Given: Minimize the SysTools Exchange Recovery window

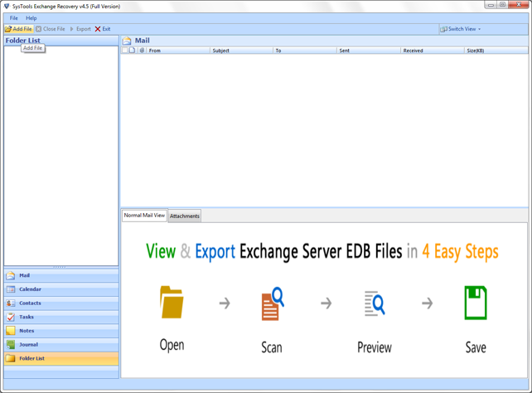Looking at the screenshot, I should [491, 5].
